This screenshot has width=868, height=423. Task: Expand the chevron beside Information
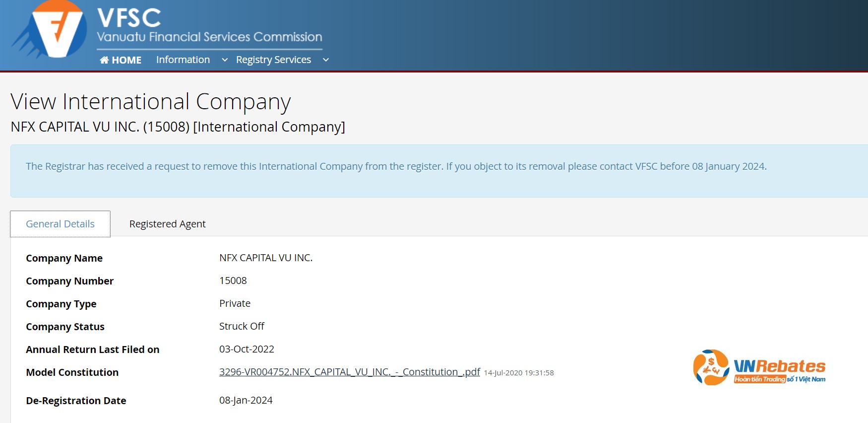click(225, 60)
